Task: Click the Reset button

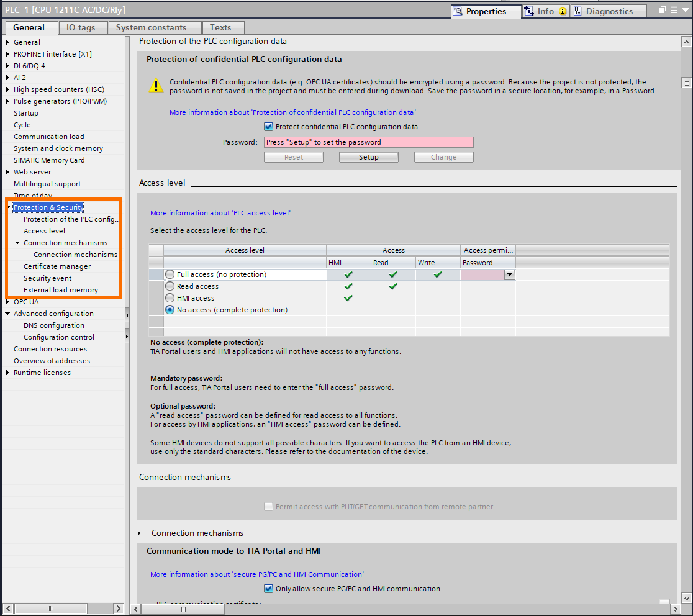Action: pyautogui.click(x=294, y=157)
